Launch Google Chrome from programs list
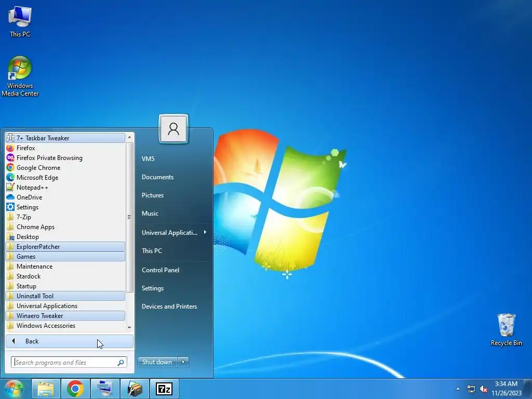 (x=65, y=168)
